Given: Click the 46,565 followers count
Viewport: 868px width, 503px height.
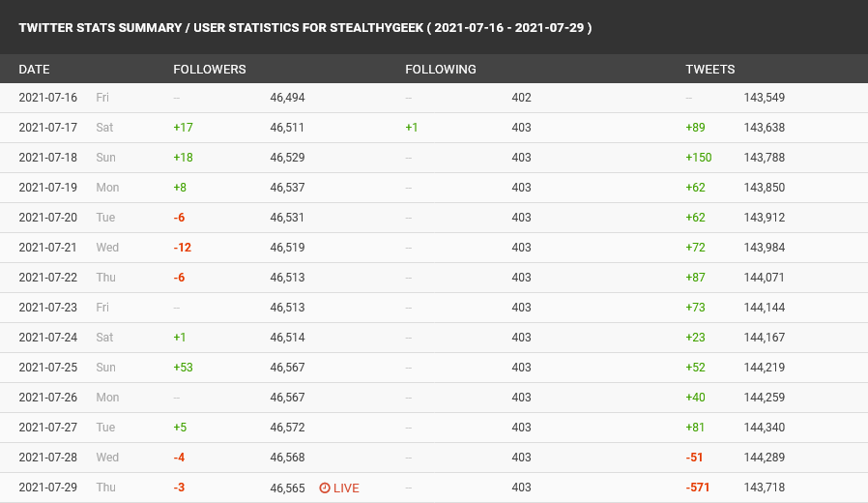Looking at the screenshot, I should 287,488.
